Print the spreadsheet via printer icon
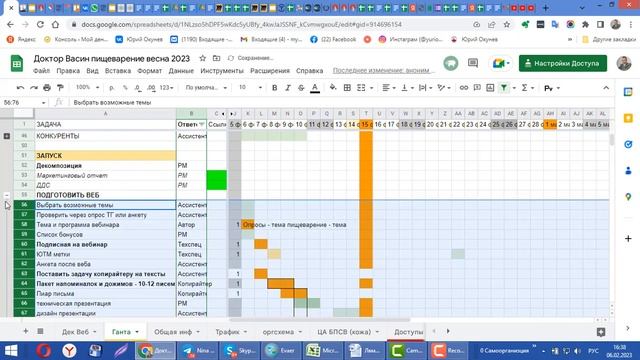This screenshot has width=640, height=360. (47, 88)
